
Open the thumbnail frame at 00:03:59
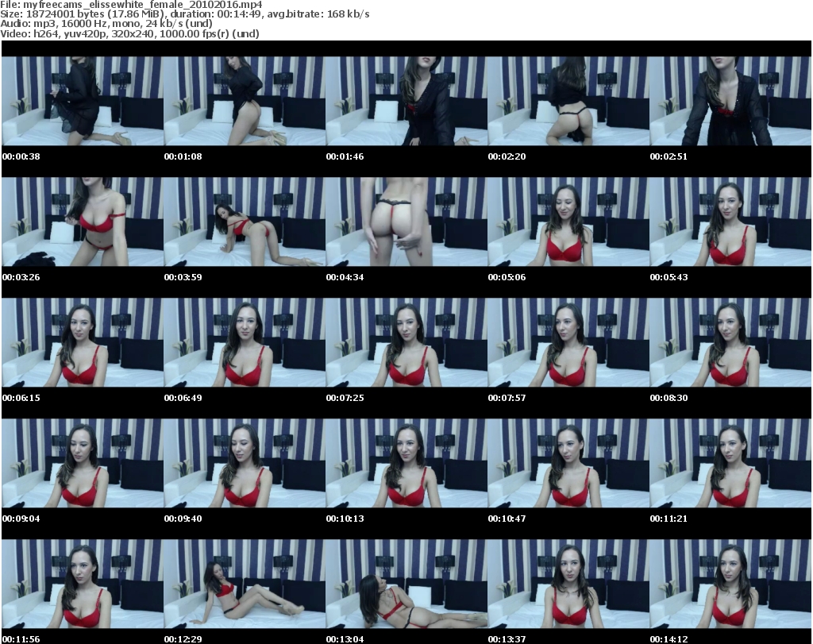pos(245,222)
